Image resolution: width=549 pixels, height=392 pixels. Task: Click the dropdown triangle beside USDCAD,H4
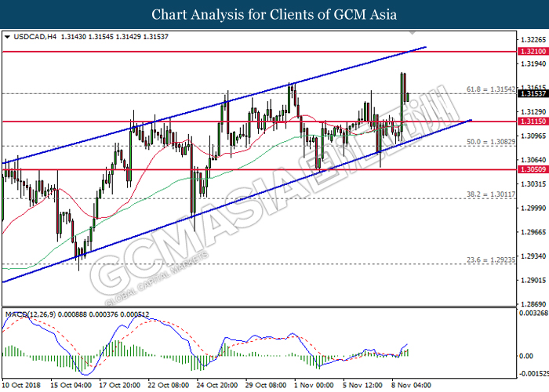click(x=7, y=37)
